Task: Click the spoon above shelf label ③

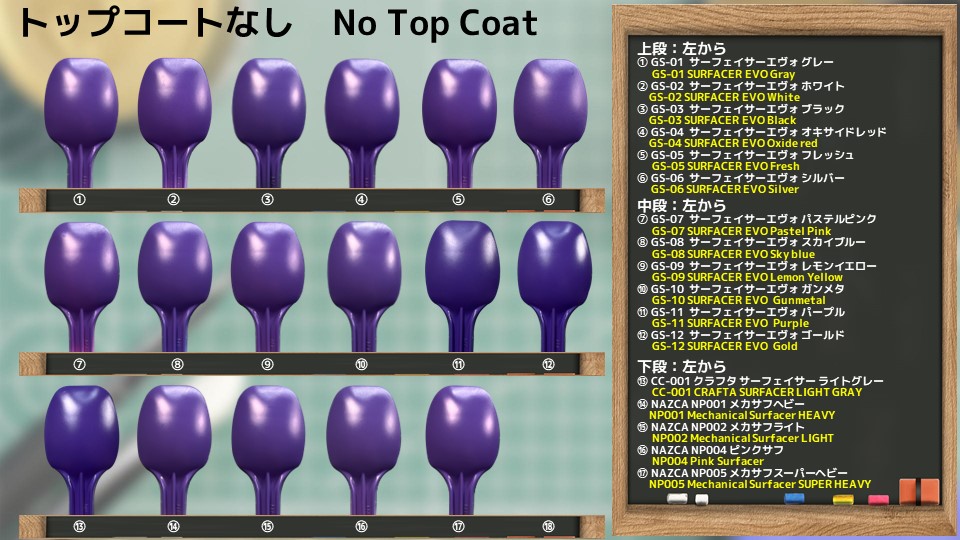Action: [x=269, y=122]
